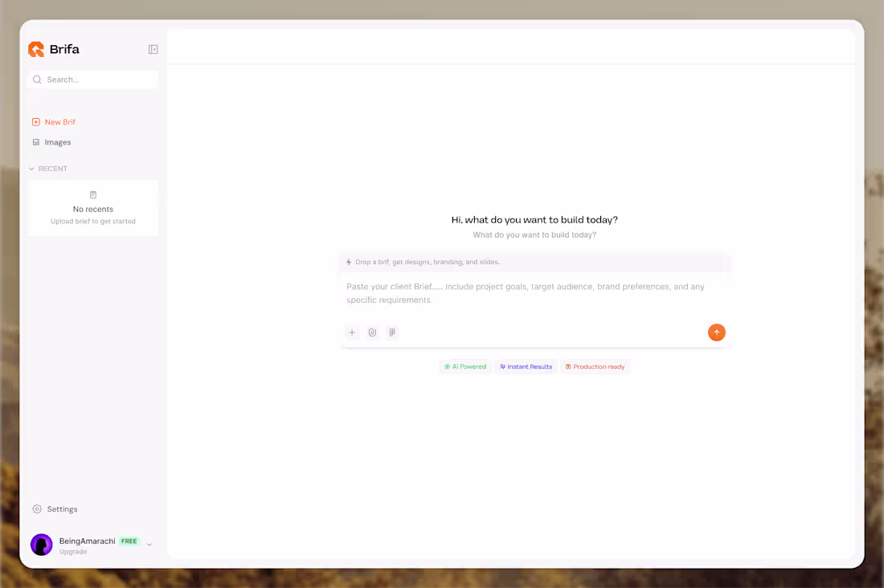Expand the Production ready badge
Viewport: 884px width, 588px height.
(595, 366)
